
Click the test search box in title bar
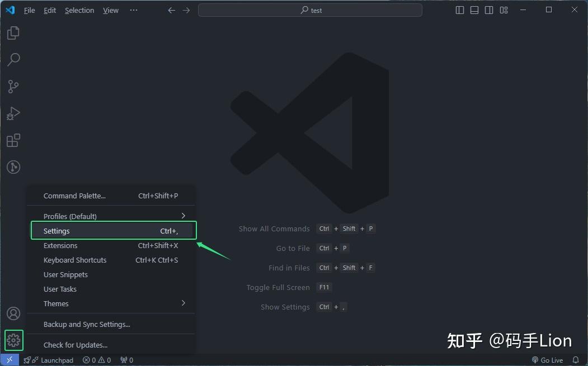310,9
